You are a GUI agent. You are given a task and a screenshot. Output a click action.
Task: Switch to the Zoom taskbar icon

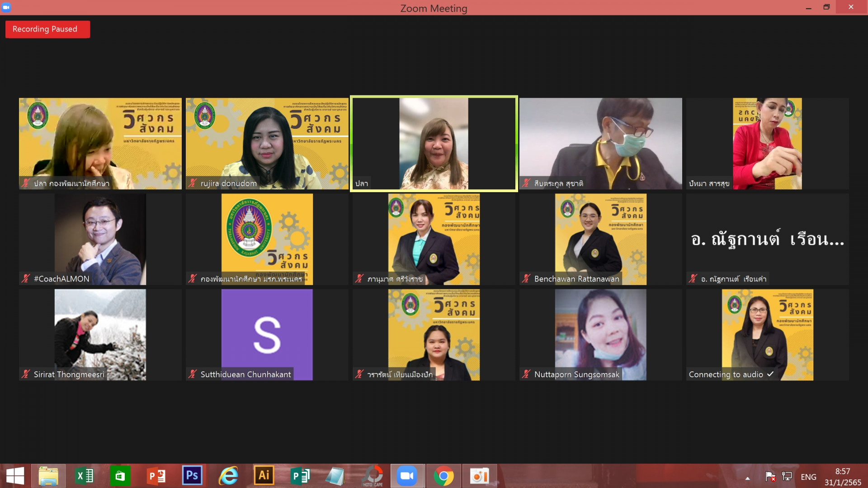[407, 476]
